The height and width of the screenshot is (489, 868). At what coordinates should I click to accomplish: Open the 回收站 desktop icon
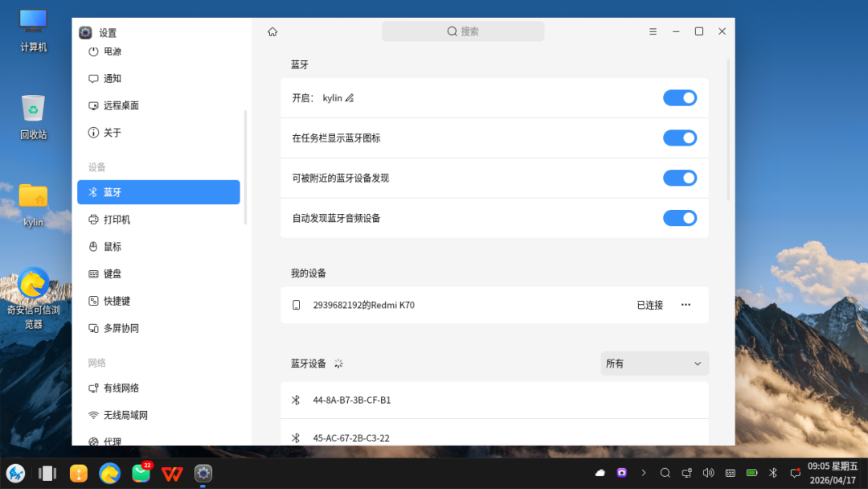(x=33, y=117)
